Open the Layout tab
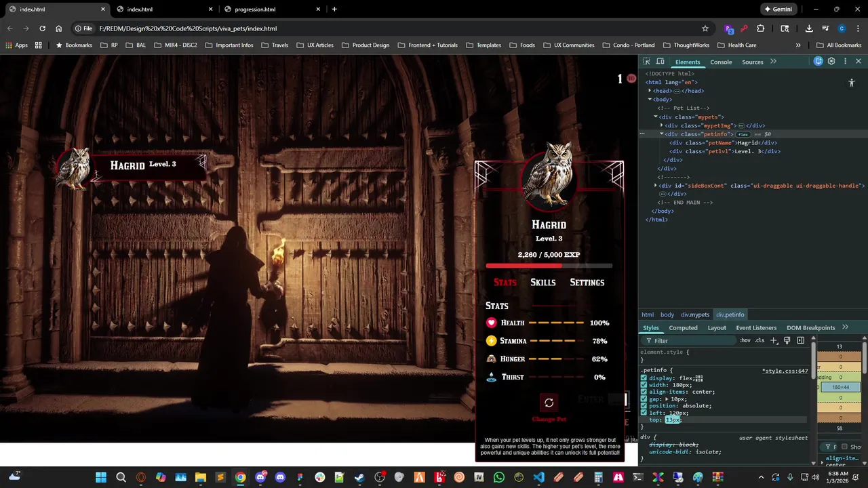This screenshot has height=488, width=868. click(x=717, y=328)
